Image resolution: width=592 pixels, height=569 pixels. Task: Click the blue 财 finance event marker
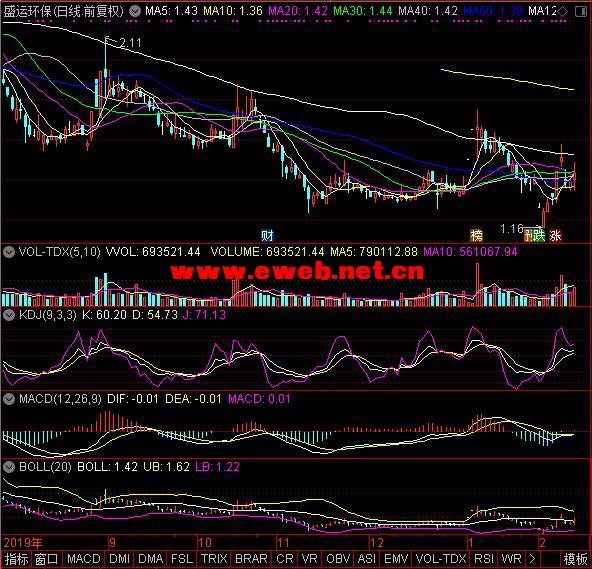(x=267, y=236)
